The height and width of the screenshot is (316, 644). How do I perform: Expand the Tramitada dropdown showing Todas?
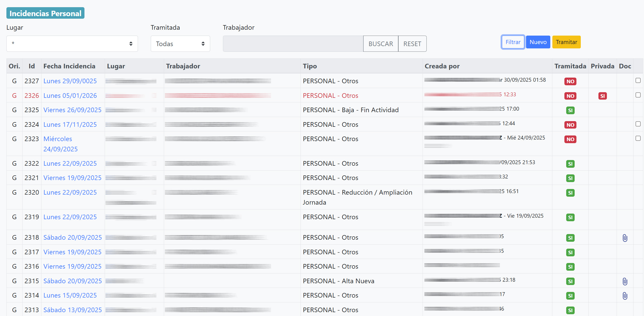(180, 44)
